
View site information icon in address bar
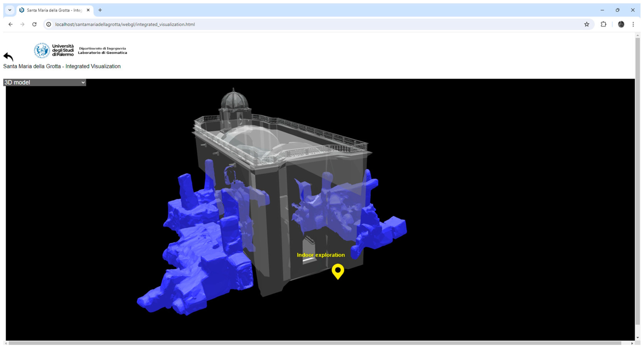pyautogui.click(x=49, y=24)
